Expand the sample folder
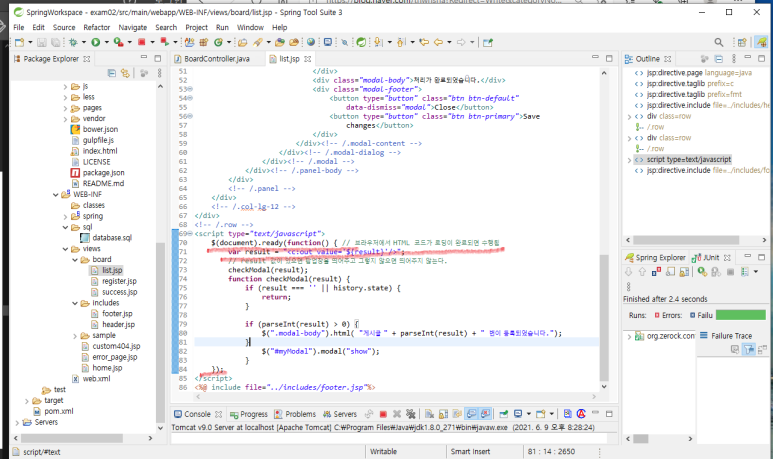The image size is (773, 459). (x=75, y=336)
